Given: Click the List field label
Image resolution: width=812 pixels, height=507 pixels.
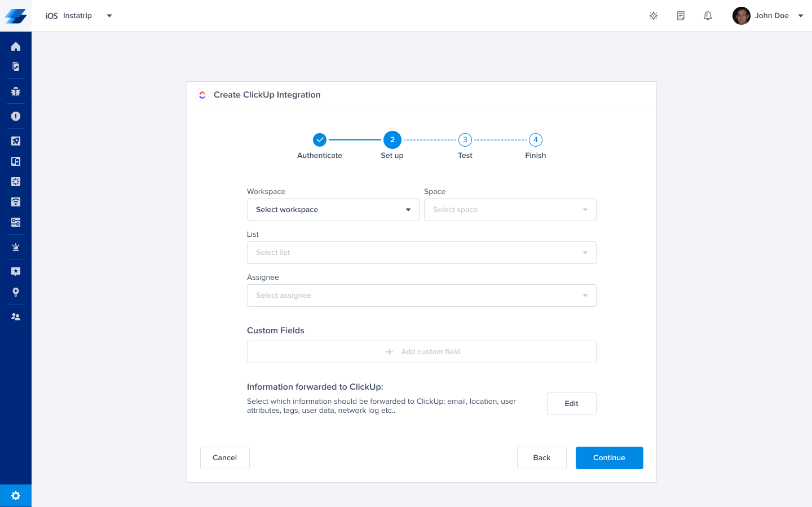Looking at the screenshot, I should pyautogui.click(x=253, y=235).
